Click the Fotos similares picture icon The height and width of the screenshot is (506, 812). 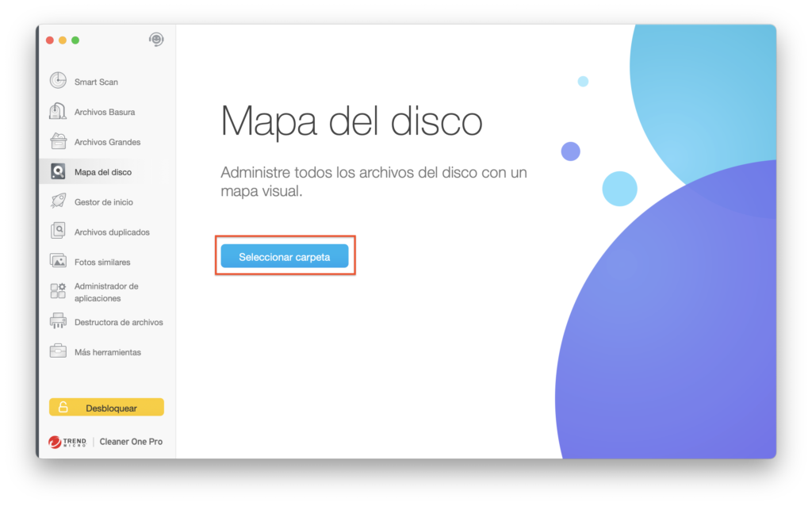pyautogui.click(x=58, y=261)
